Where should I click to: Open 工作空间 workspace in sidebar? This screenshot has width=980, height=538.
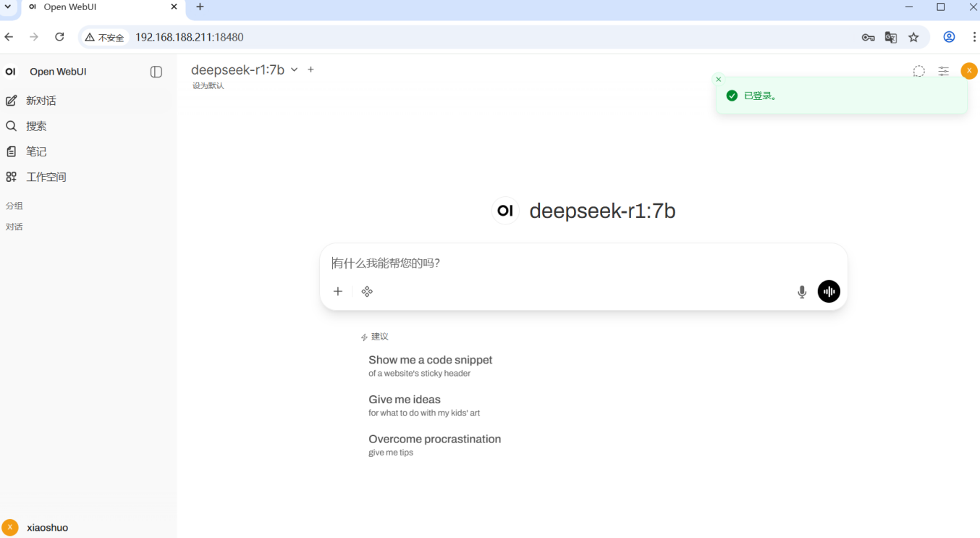pyautogui.click(x=87, y=177)
